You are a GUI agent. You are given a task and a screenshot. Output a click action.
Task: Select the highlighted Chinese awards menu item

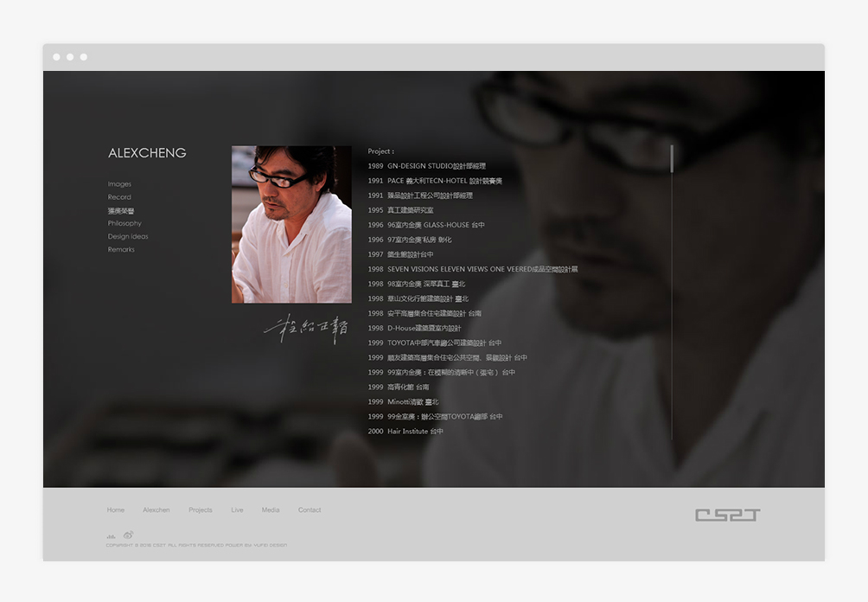pyautogui.click(x=121, y=210)
